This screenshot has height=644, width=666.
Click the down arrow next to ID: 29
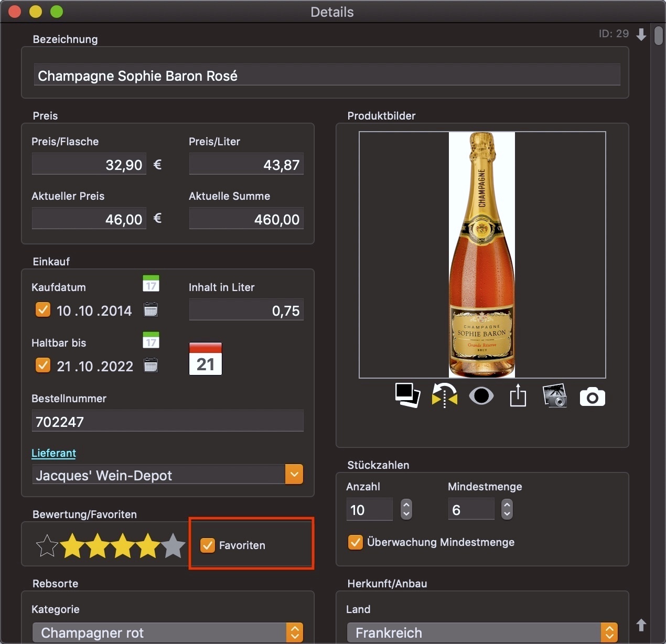tap(641, 35)
